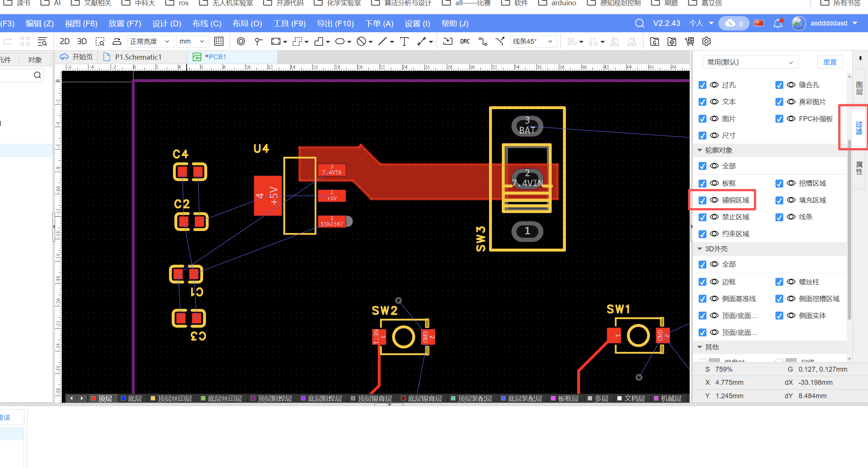Viewport: 868px width, 468px height.
Task: Open the 过滤 side panel tab
Action: click(859, 127)
